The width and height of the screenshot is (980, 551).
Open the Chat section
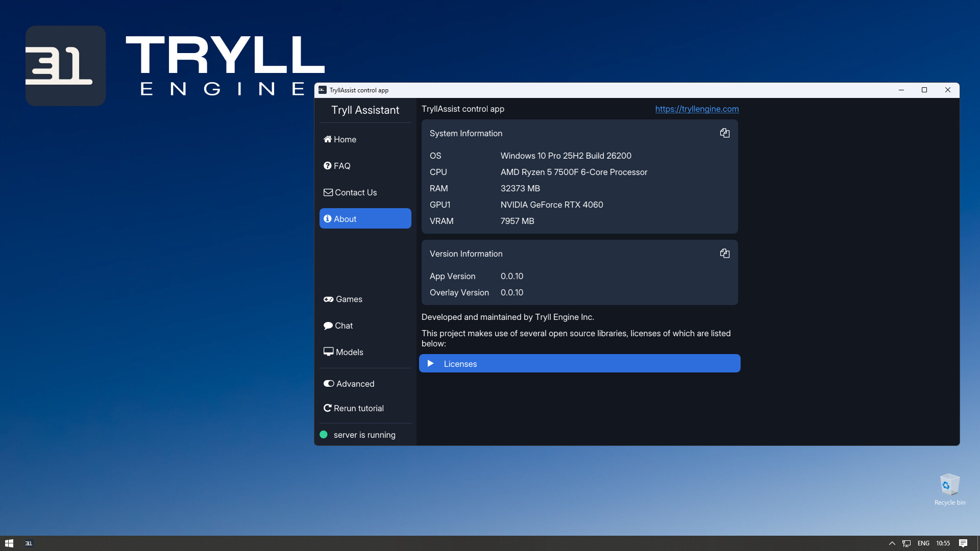(365, 325)
